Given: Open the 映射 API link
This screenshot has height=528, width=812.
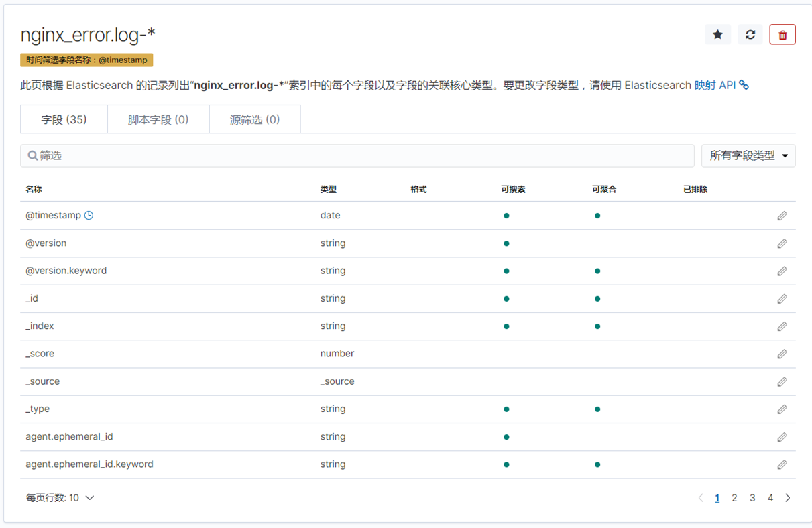Looking at the screenshot, I should 715,85.
